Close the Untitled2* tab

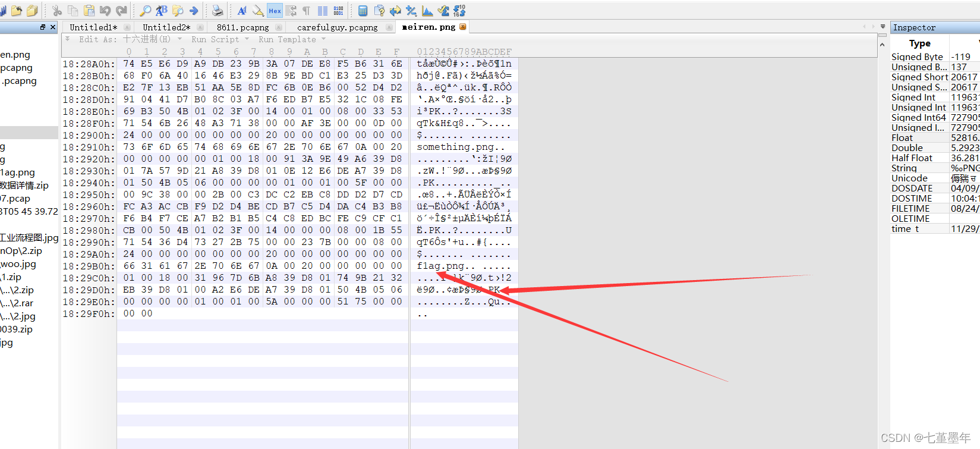(200, 27)
